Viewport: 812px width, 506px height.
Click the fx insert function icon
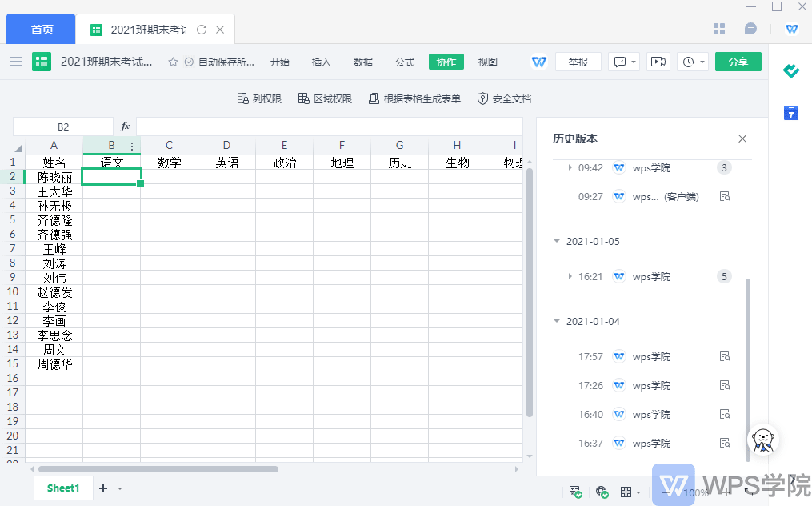[125, 127]
